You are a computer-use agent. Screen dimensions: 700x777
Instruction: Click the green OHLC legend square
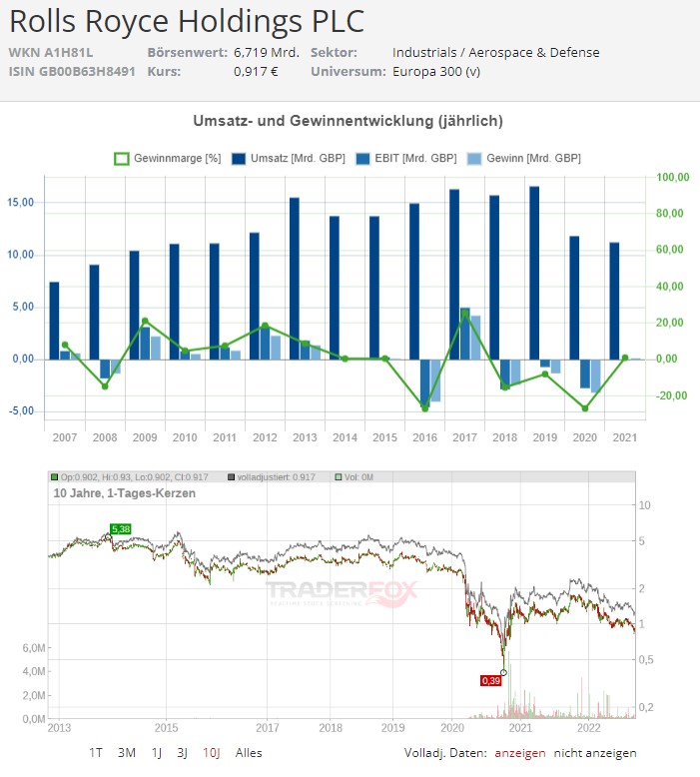55,477
